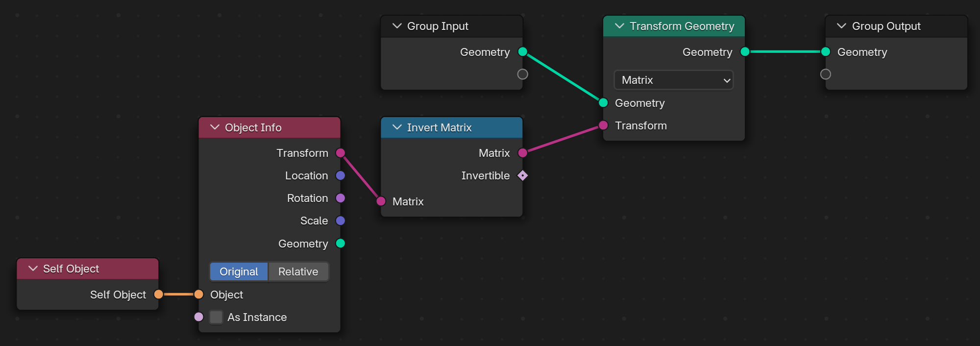The image size is (980, 346).
Task: Select the Group Input node header
Action: coord(451,26)
